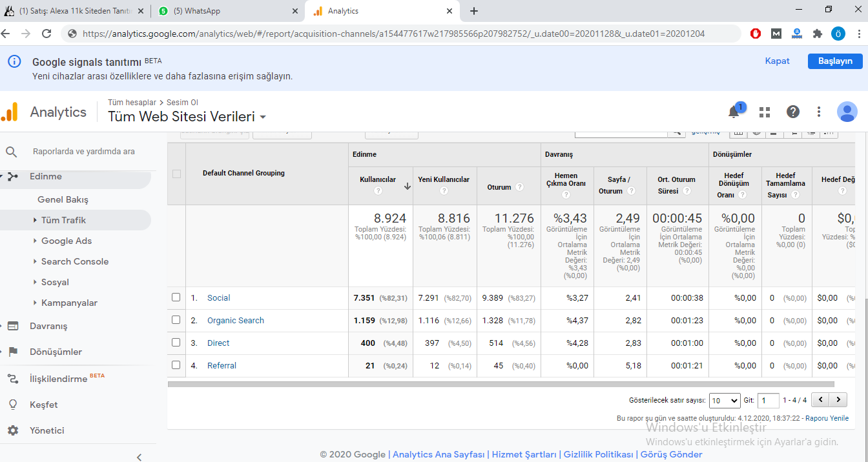Open Yönetici admin gear icon

coord(12,430)
